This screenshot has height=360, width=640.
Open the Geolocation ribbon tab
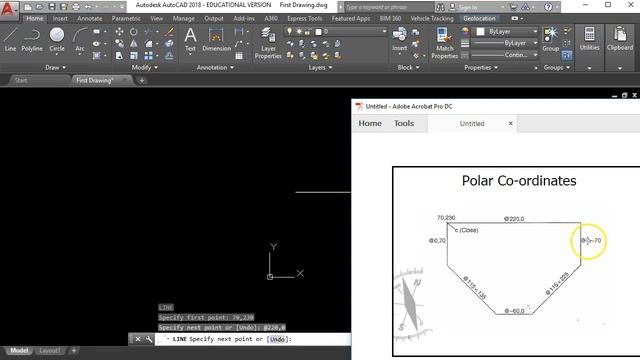click(x=479, y=18)
